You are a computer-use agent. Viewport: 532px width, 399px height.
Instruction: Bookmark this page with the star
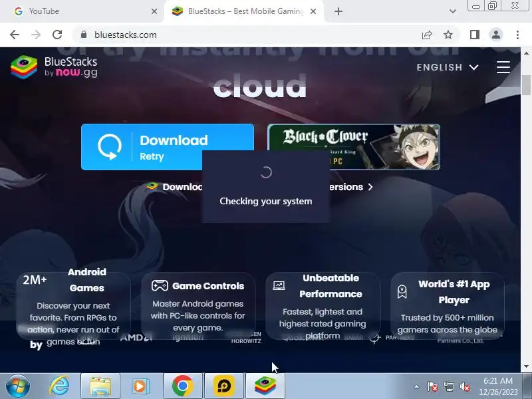point(448,35)
